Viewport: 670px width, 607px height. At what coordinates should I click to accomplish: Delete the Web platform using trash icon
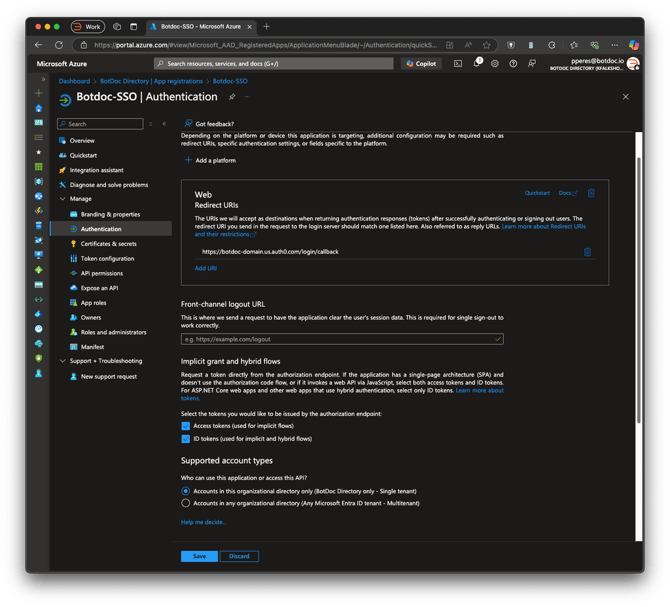pos(591,193)
